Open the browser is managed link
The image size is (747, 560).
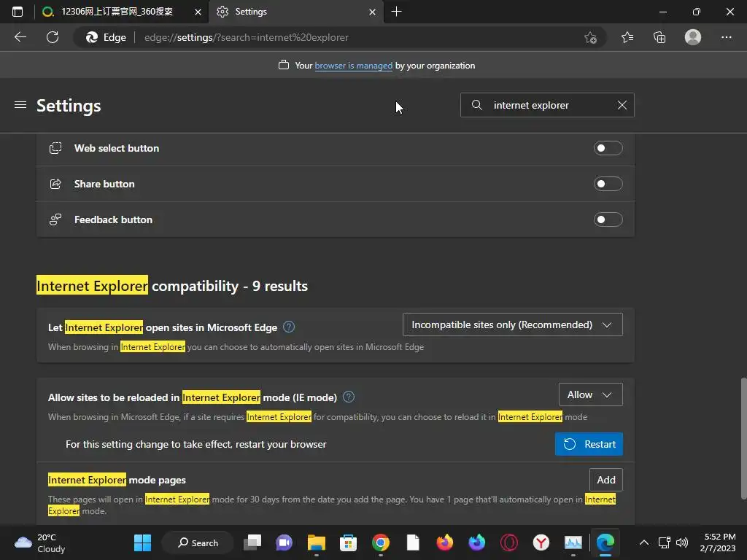pyautogui.click(x=354, y=66)
